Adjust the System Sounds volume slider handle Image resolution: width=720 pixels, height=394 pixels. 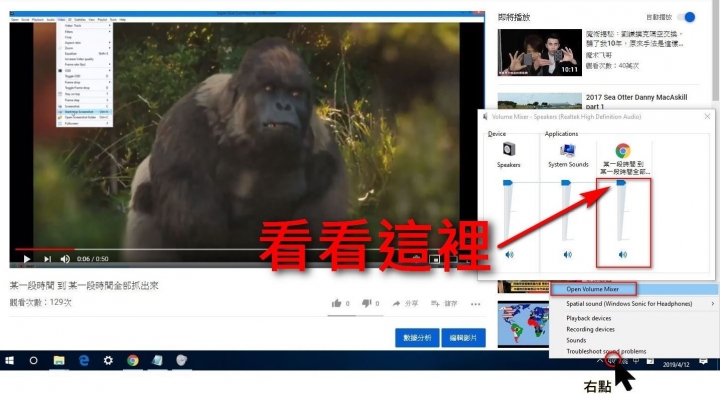[566, 183]
